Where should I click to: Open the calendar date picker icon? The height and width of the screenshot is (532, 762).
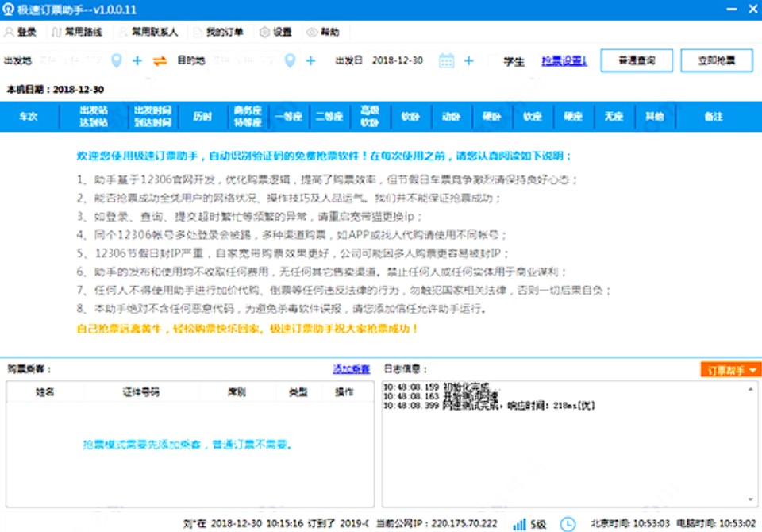coord(446,61)
